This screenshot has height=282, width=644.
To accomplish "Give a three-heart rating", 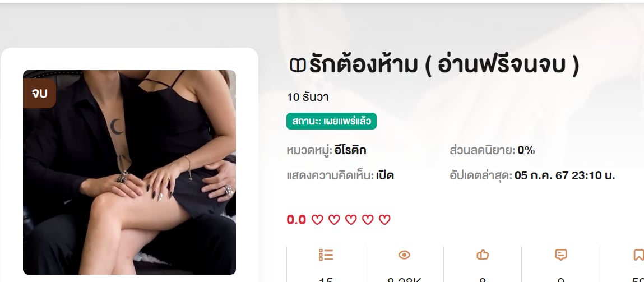I will pyautogui.click(x=351, y=220).
